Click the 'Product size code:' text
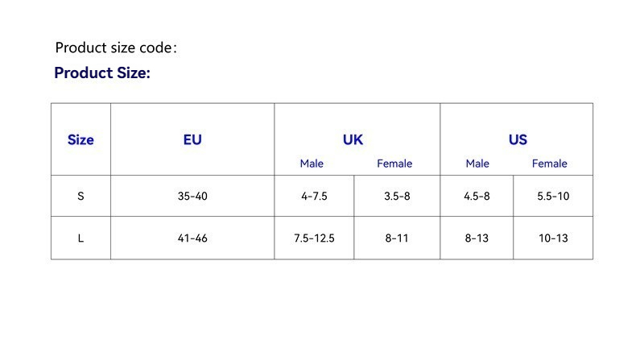 (115, 48)
